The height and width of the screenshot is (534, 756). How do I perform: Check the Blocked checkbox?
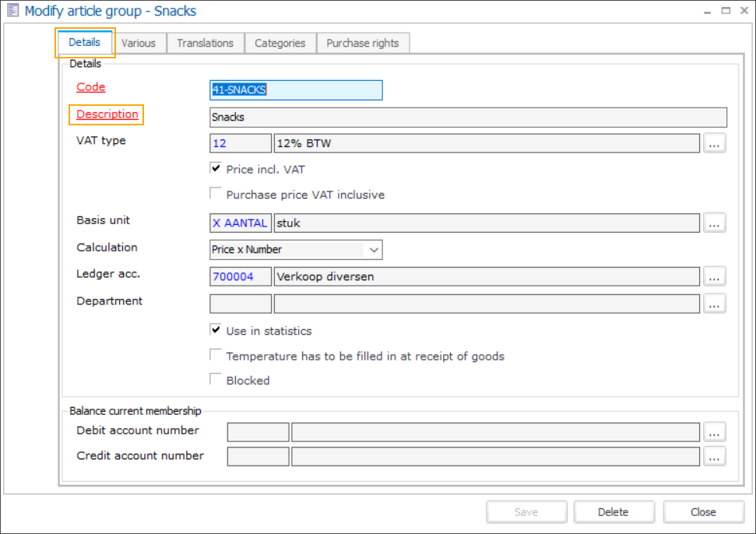(x=216, y=380)
